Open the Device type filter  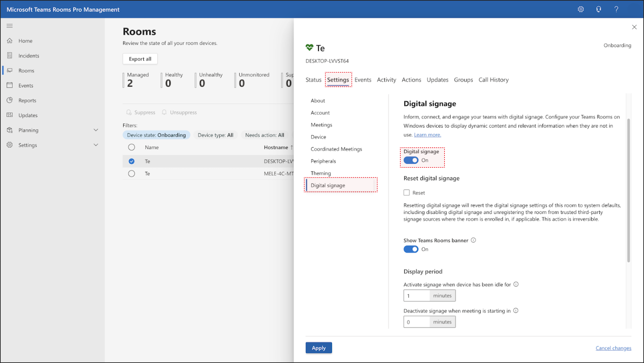pos(215,135)
